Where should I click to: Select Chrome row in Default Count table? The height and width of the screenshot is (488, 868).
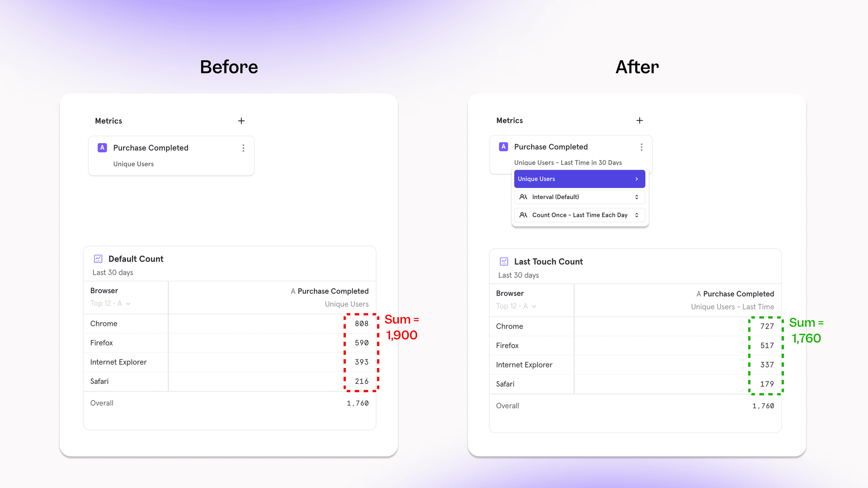point(230,324)
